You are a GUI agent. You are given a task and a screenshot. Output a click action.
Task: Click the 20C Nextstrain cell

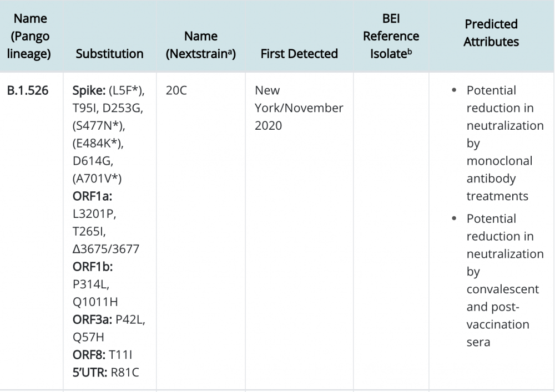point(176,90)
